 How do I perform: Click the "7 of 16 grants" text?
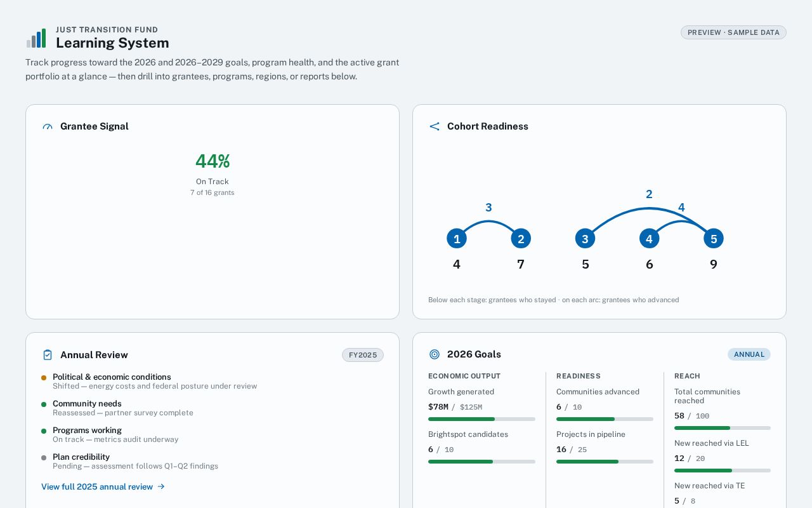pyautogui.click(x=213, y=192)
